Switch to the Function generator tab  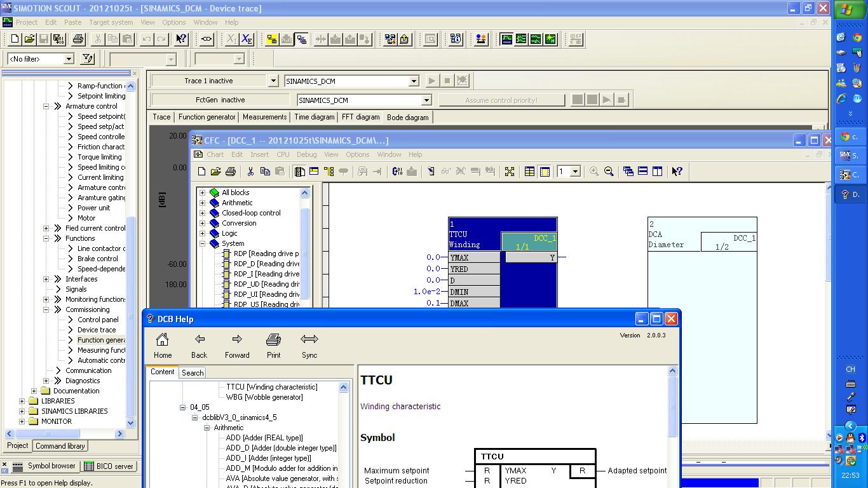[207, 117]
